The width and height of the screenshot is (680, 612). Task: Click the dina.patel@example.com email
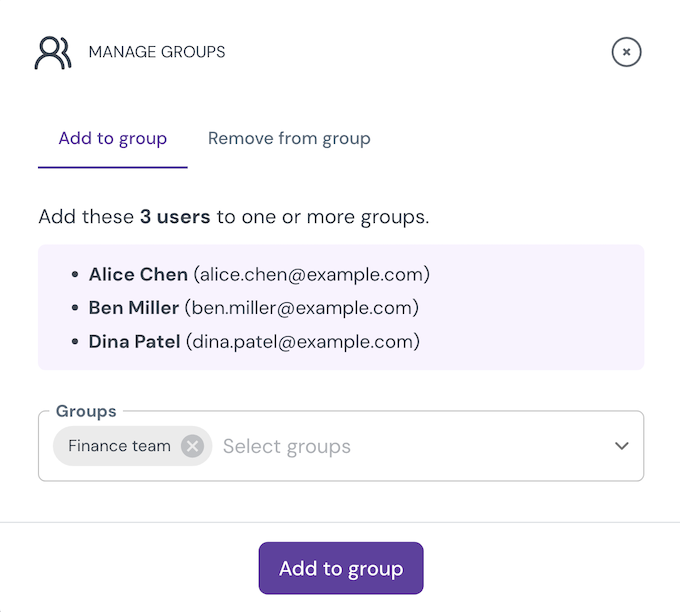[x=303, y=342]
